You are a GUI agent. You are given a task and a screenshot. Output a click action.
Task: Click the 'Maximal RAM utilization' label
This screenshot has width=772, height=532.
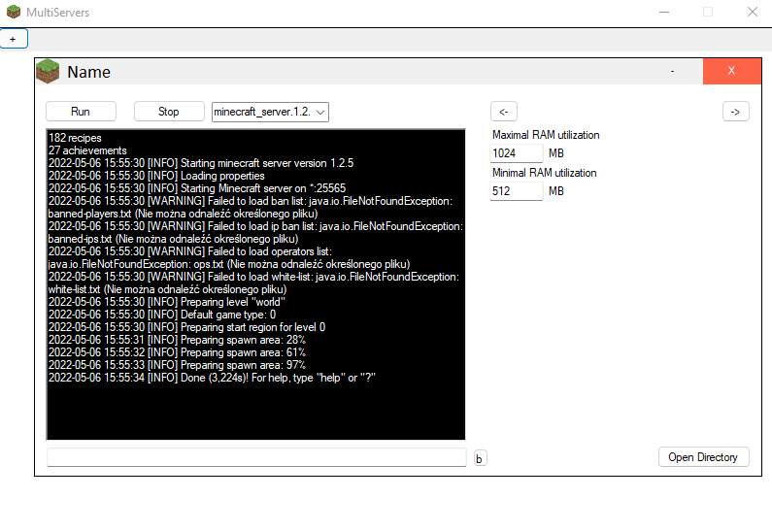click(x=546, y=135)
